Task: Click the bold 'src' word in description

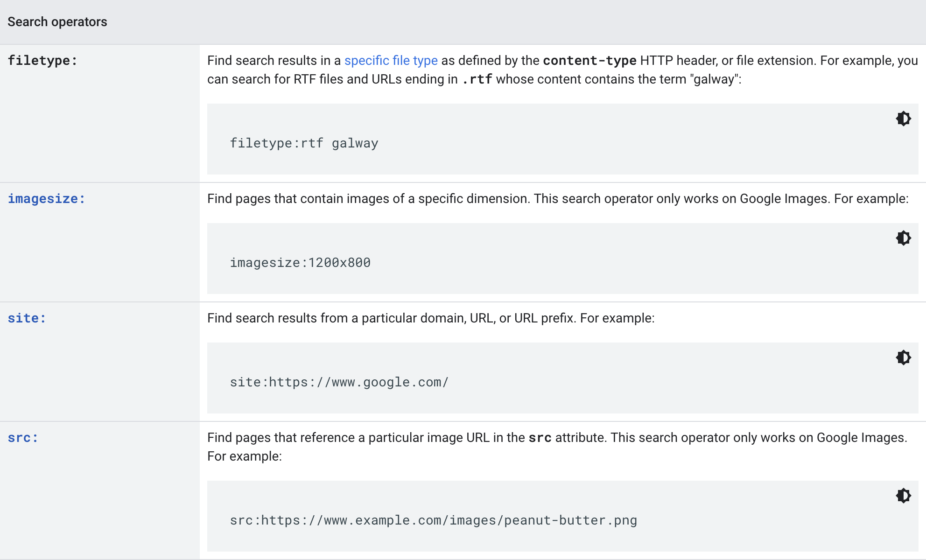Action: 540,438
